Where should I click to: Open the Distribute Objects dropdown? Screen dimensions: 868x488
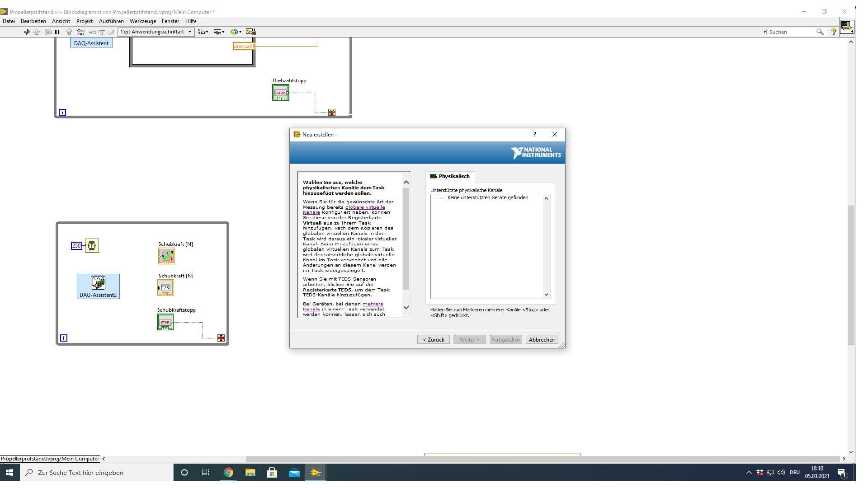[x=219, y=32]
